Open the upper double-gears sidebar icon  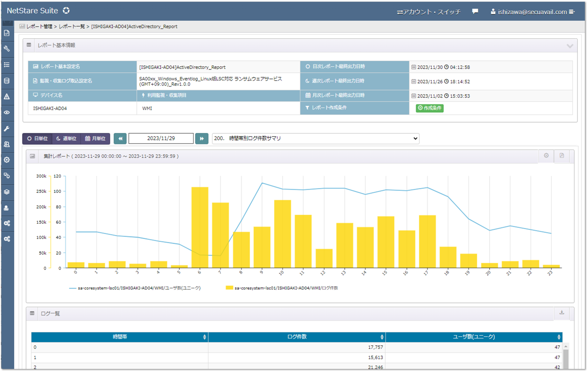click(7, 223)
